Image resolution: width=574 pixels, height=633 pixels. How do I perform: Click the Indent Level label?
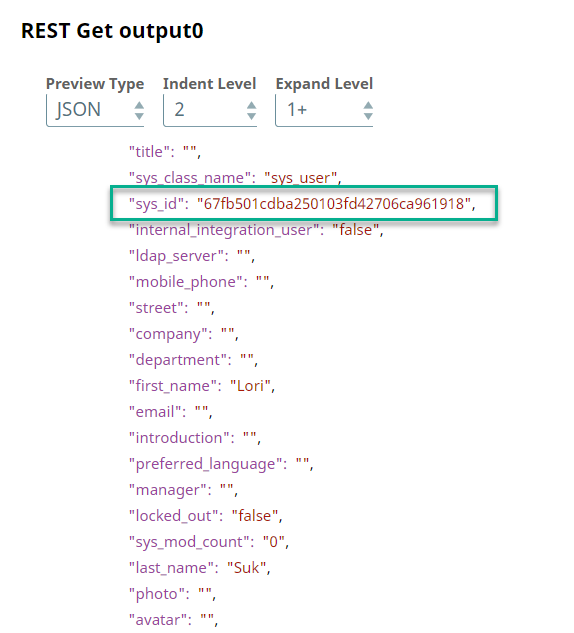[x=209, y=84]
